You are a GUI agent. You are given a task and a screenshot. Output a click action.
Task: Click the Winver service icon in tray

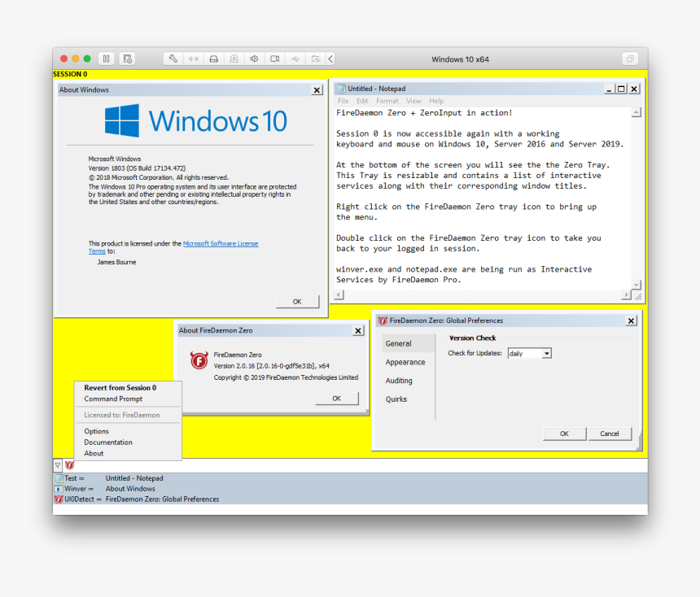pyautogui.click(x=59, y=489)
